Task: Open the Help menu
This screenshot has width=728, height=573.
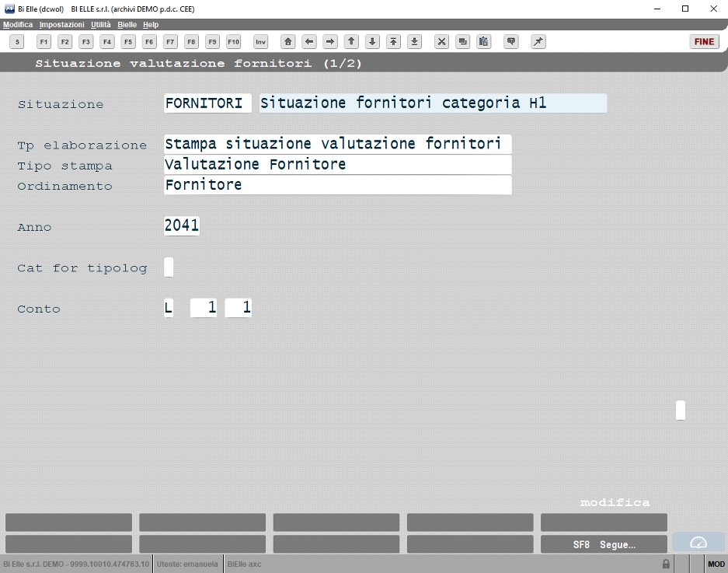Action: 151,25
